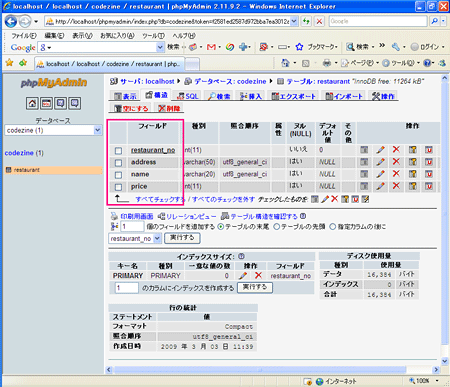Image resolution: width=450 pixels, height=387 pixels.
Task: Open the ファイル(F) menu
Action: coord(24,35)
